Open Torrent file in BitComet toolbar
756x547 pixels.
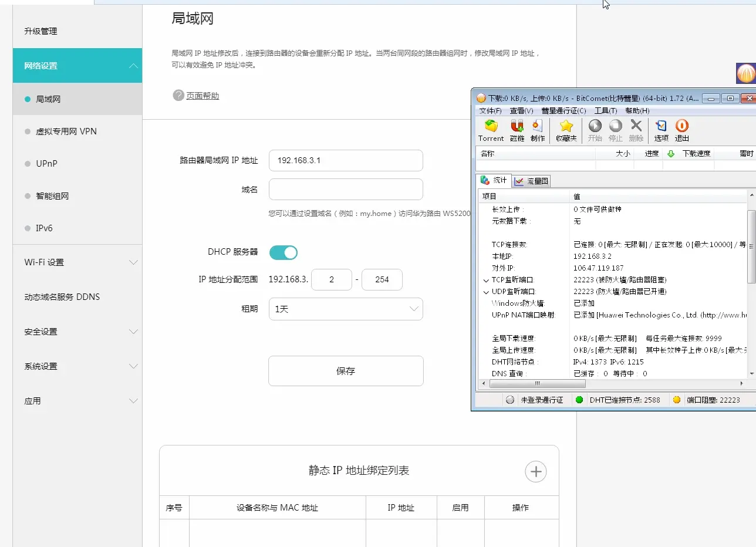491,131
